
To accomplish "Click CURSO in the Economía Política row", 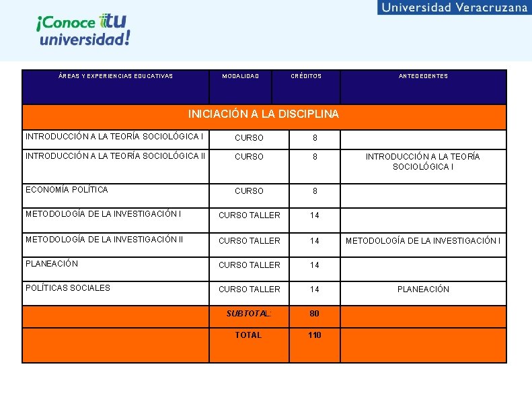I will click(249, 191).
